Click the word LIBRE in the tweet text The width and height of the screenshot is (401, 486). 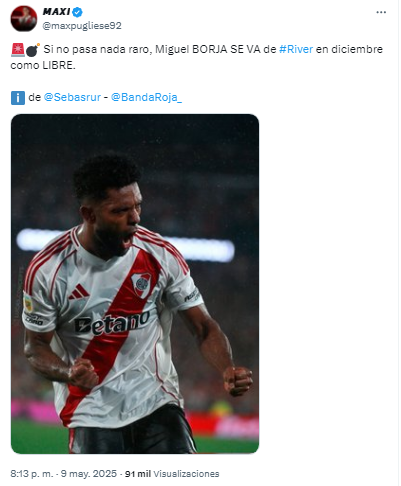59,65
